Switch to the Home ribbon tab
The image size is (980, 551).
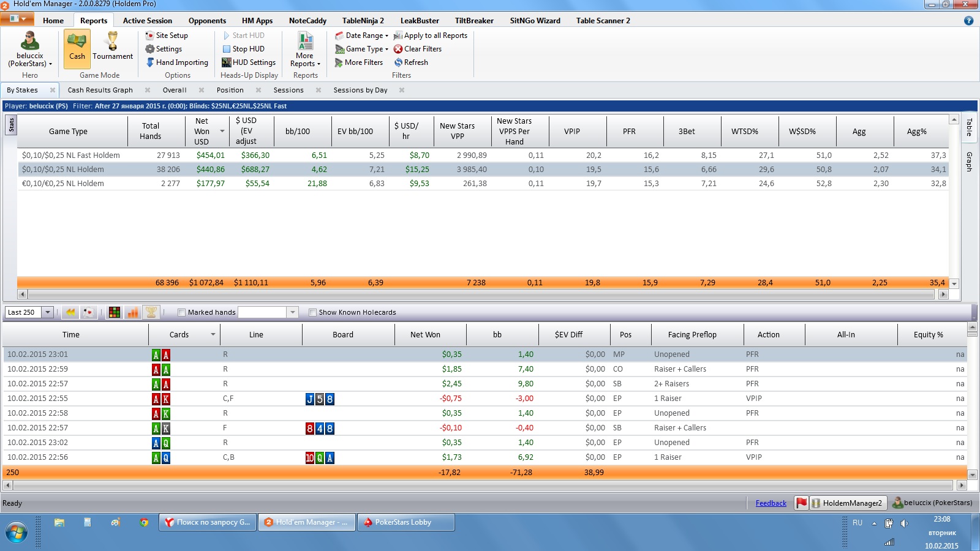tap(53, 20)
